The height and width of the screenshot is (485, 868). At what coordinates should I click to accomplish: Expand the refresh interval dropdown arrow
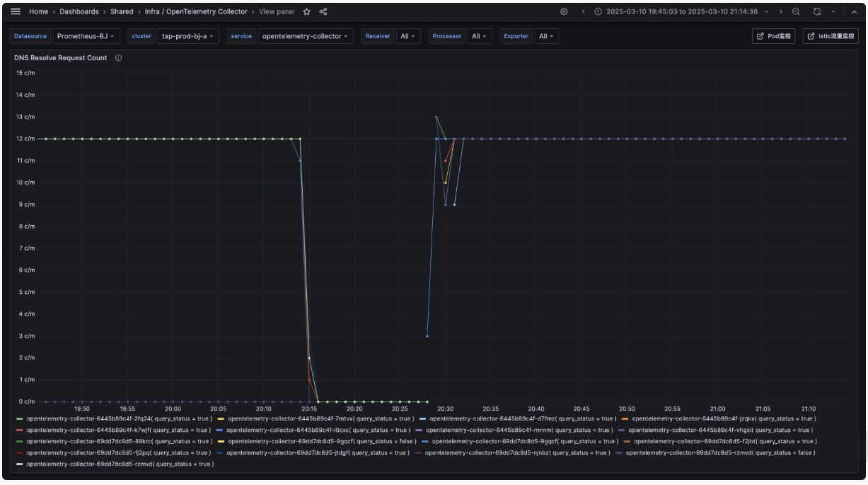click(833, 11)
